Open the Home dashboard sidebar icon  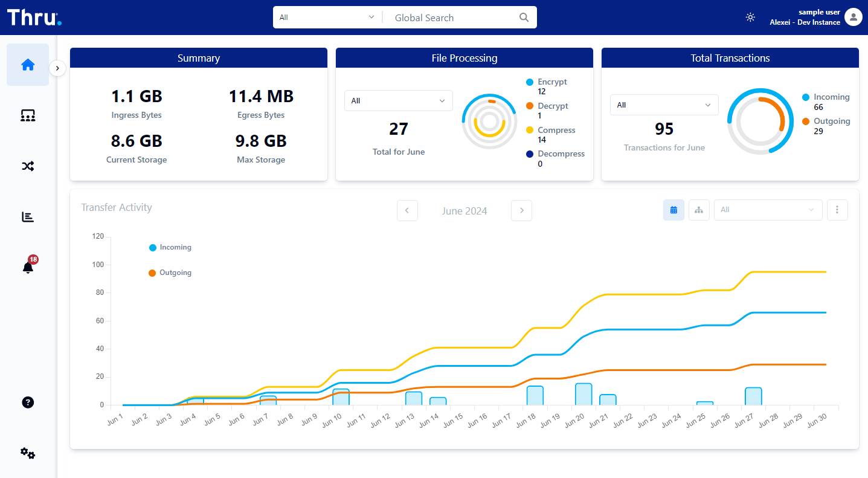[x=28, y=65]
